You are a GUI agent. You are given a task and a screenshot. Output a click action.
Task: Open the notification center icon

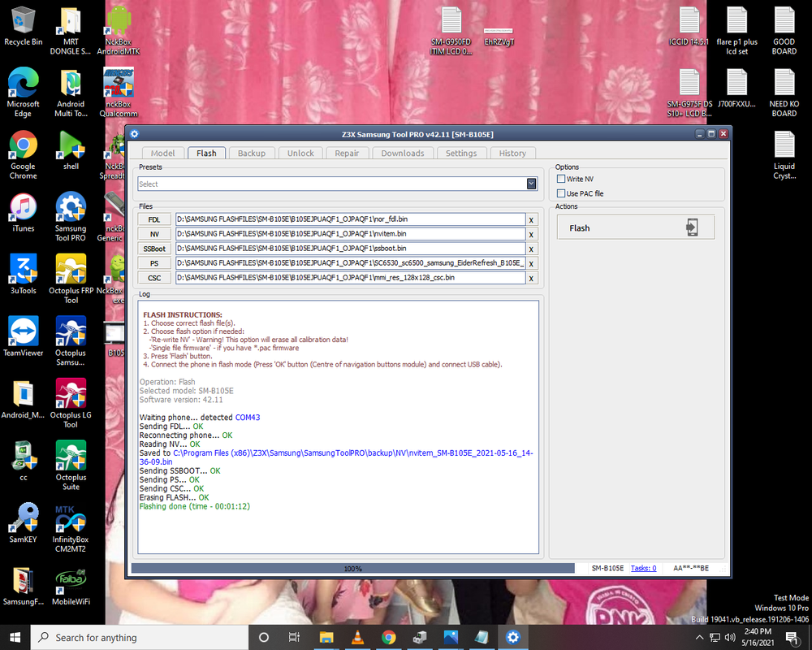pyautogui.click(x=792, y=638)
